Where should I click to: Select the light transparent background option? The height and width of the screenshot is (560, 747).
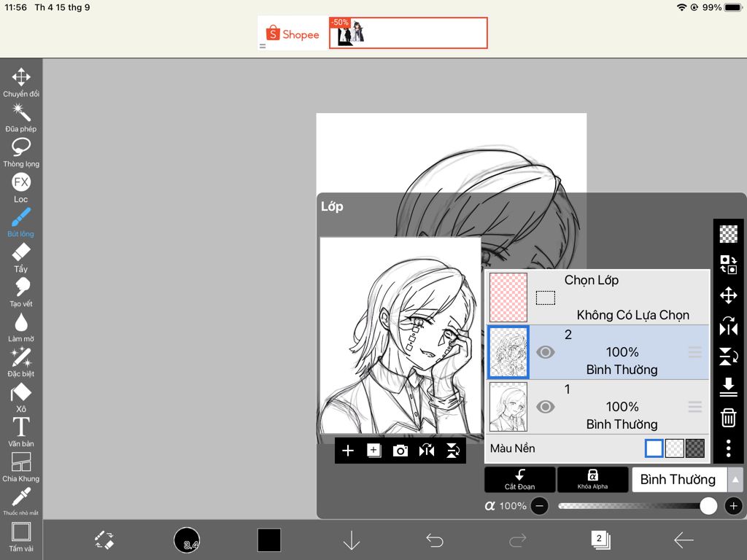click(x=674, y=448)
